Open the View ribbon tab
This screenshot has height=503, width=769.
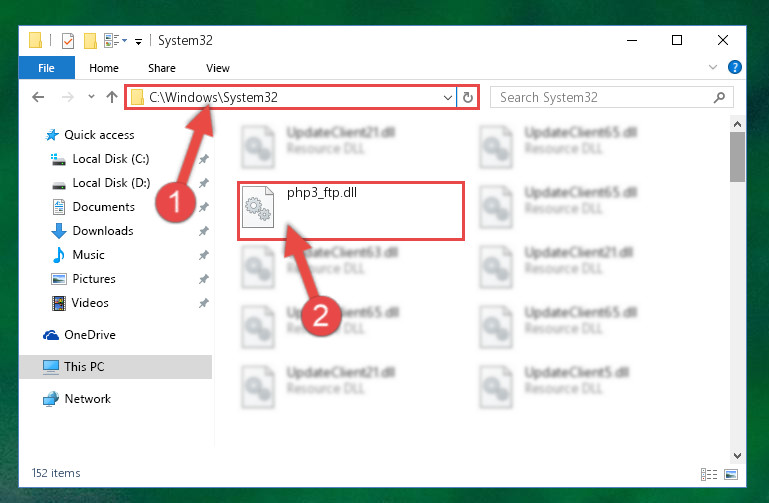point(217,68)
